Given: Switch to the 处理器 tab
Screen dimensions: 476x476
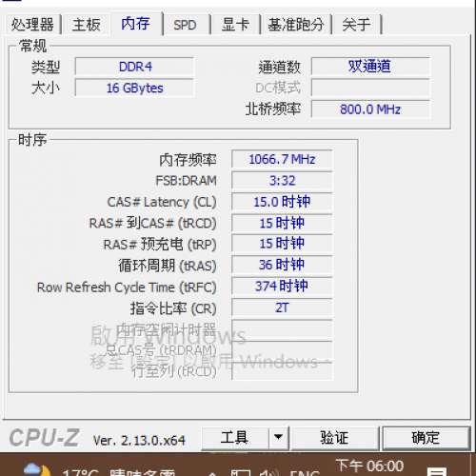Looking at the screenshot, I should click(32, 25).
